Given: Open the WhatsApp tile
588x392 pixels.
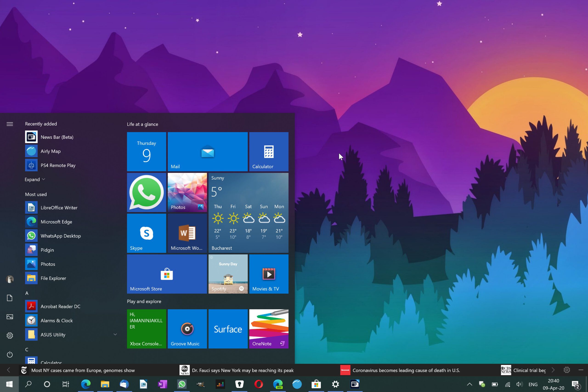Looking at the screenshot, I should pos(147,192).
